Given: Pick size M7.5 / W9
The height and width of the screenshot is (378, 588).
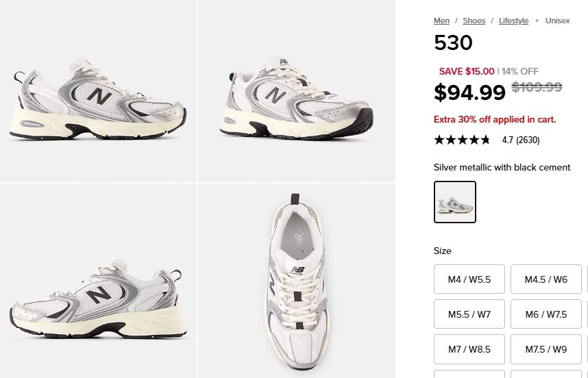Looking at the screenshot, I should click(x=546, y=349).
